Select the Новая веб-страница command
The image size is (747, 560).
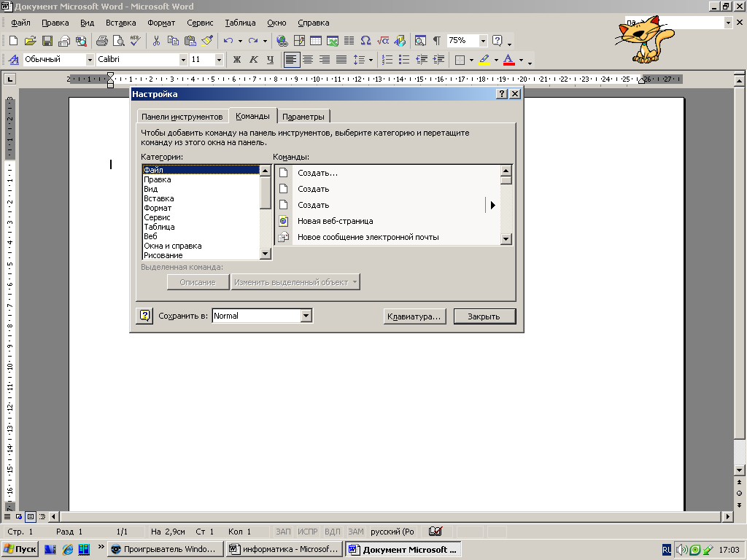click(388, 221)
